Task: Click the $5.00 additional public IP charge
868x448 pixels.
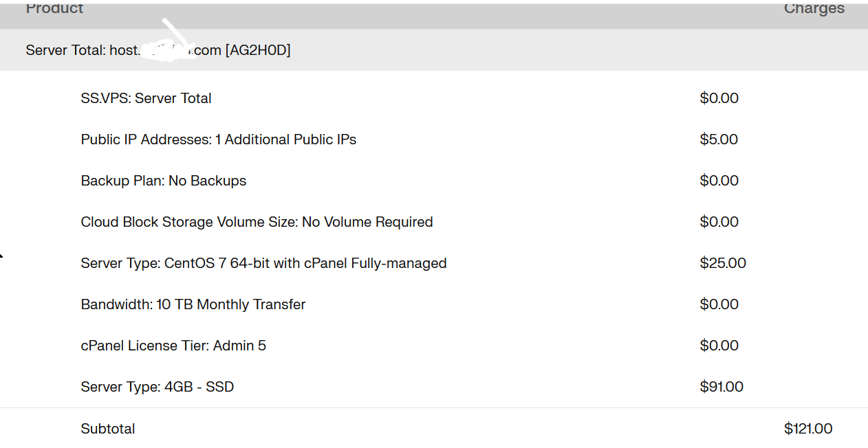Action: 719,139
